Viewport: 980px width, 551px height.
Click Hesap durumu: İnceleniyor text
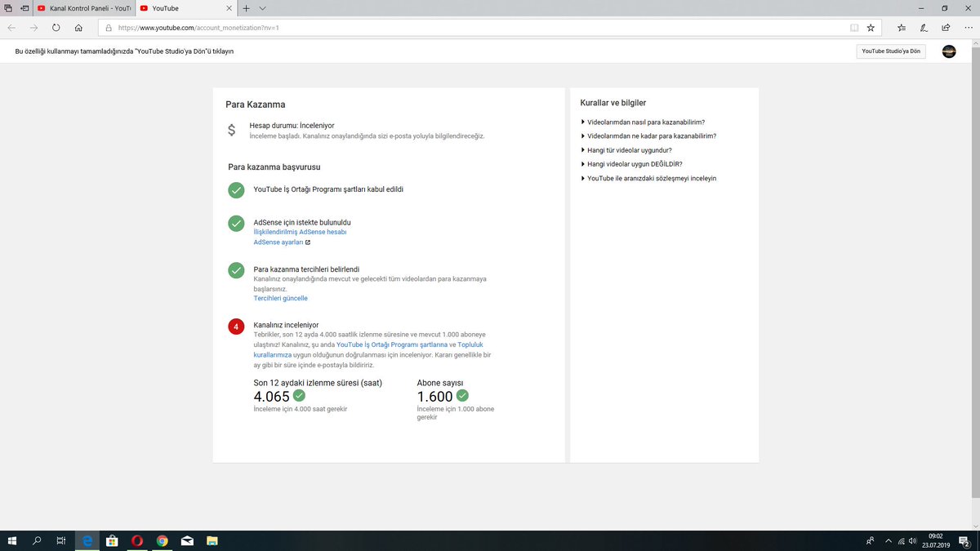(292, 126)
